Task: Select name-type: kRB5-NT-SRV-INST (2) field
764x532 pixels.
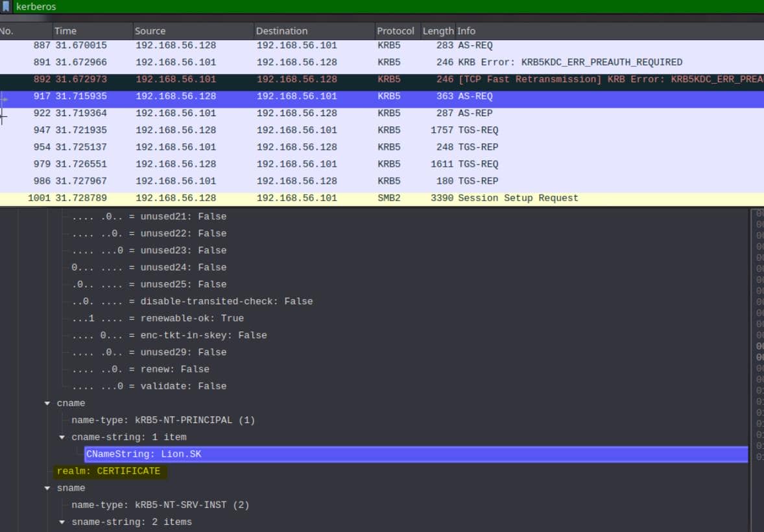Action: (160, 505)
